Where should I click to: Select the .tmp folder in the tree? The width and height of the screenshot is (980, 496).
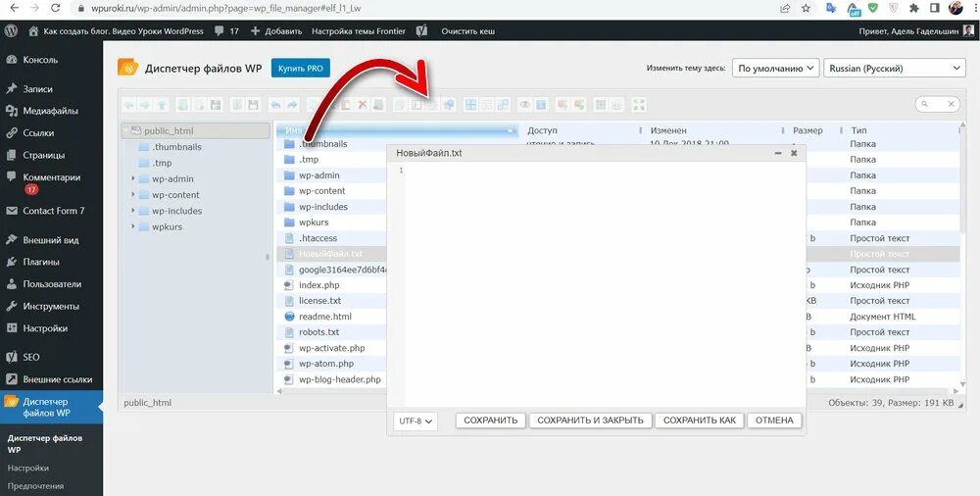(162, 163)
